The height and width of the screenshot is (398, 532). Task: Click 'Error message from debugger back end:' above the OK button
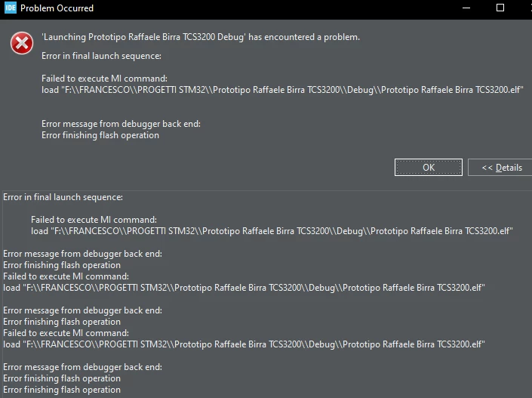(x=121, y=124)
